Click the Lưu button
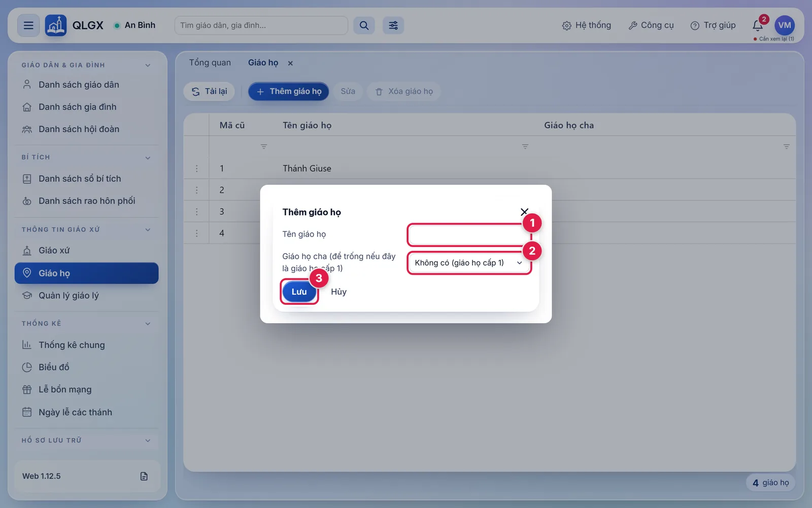This screenshot has height=508, width=812. [299, 292]
